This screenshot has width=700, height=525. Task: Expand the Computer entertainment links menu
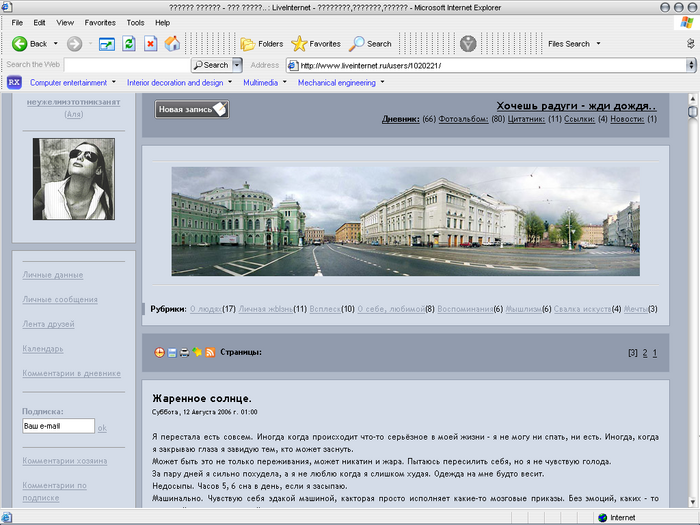114,82
